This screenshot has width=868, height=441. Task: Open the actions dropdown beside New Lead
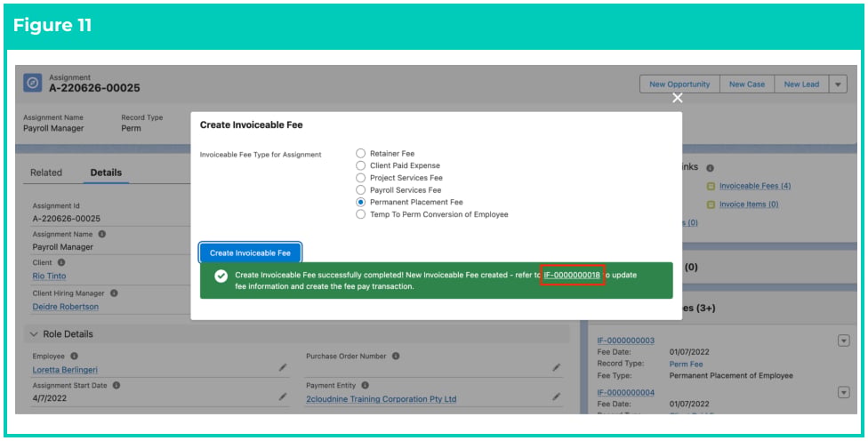(x=838, y=84)
